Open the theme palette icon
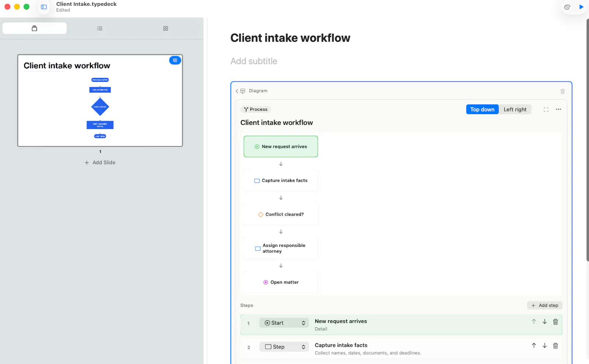Image resolution: width=589 pixels, height=364 pixels. [x=567, y=7]
